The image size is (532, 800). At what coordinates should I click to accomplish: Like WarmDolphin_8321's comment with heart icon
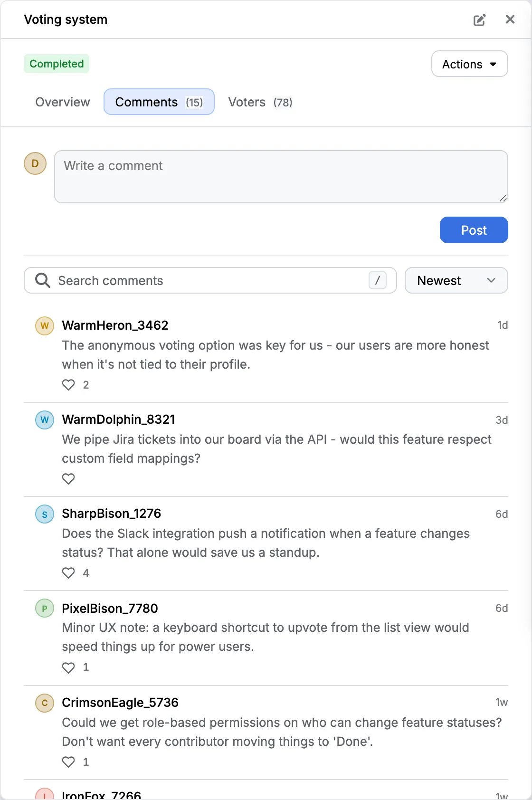[68, 479]
